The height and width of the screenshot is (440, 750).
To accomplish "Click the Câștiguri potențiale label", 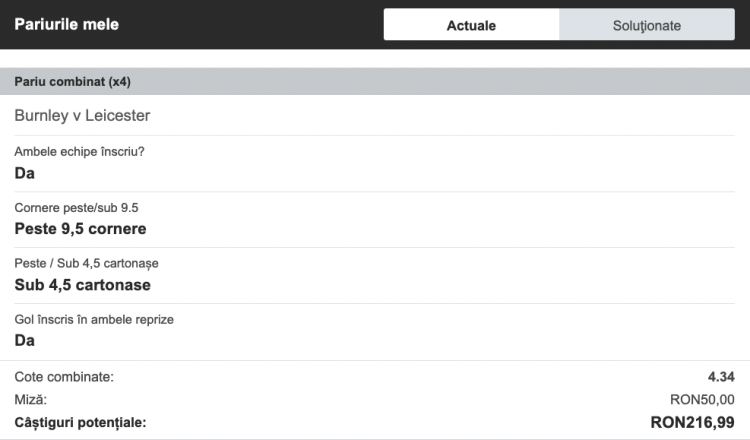I will tap(80, 422).
